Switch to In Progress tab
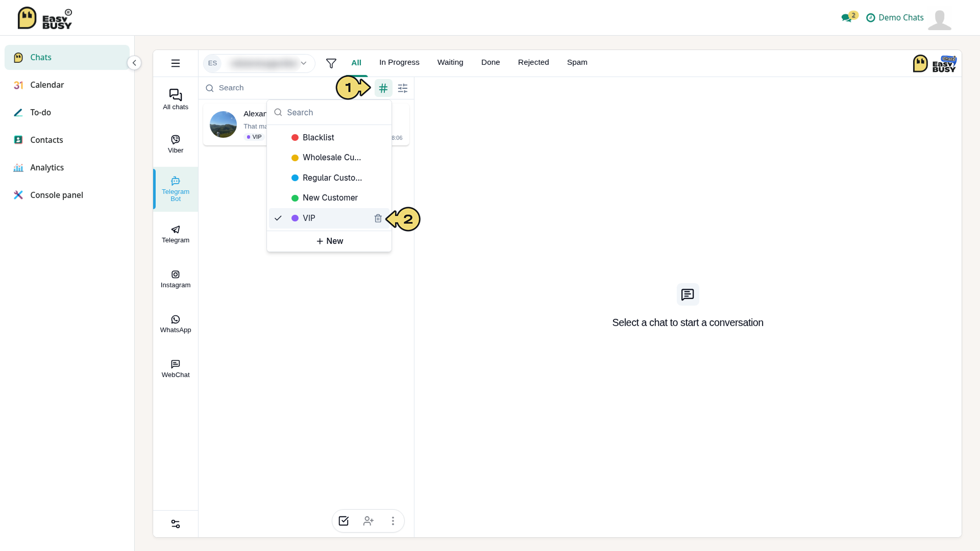Viewport: 980px width, 551px height. pyautogui.click(x=399, y=62)
